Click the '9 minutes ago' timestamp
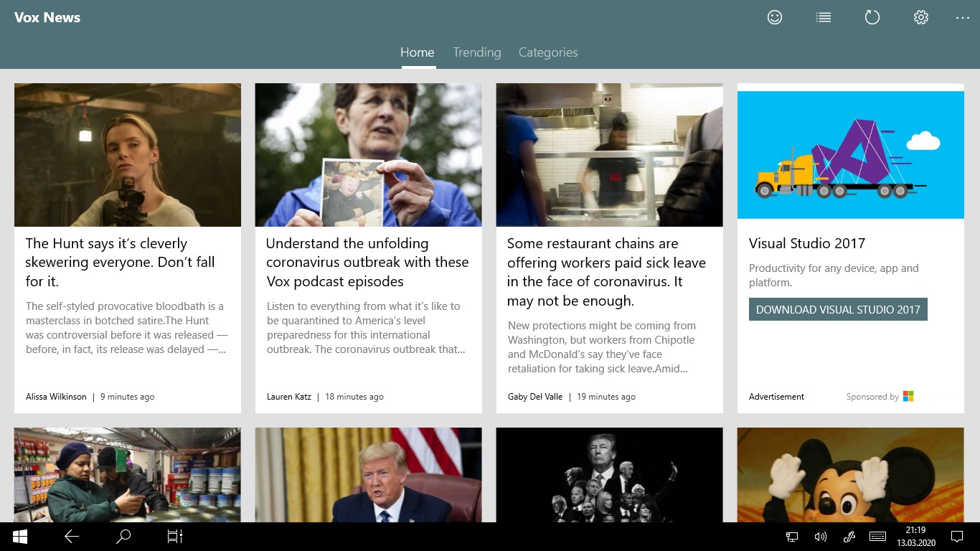The width and height of the screenshot is (980, 551). [x=127, y=396]
